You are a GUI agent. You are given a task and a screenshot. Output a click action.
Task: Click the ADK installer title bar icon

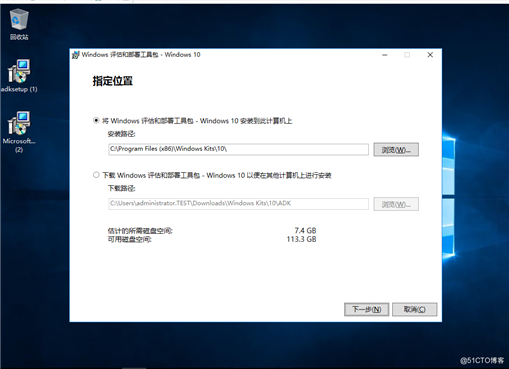[76, 55]
